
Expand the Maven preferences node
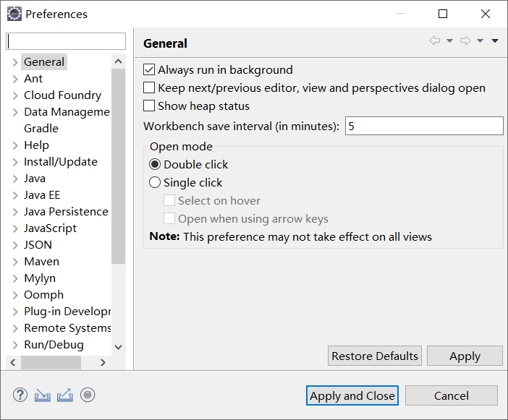[x=15, y=262]
